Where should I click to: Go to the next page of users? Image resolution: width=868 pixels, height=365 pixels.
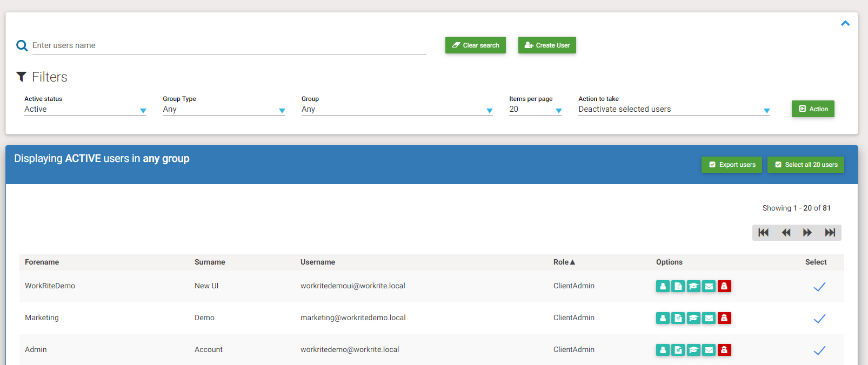point(807,233)
